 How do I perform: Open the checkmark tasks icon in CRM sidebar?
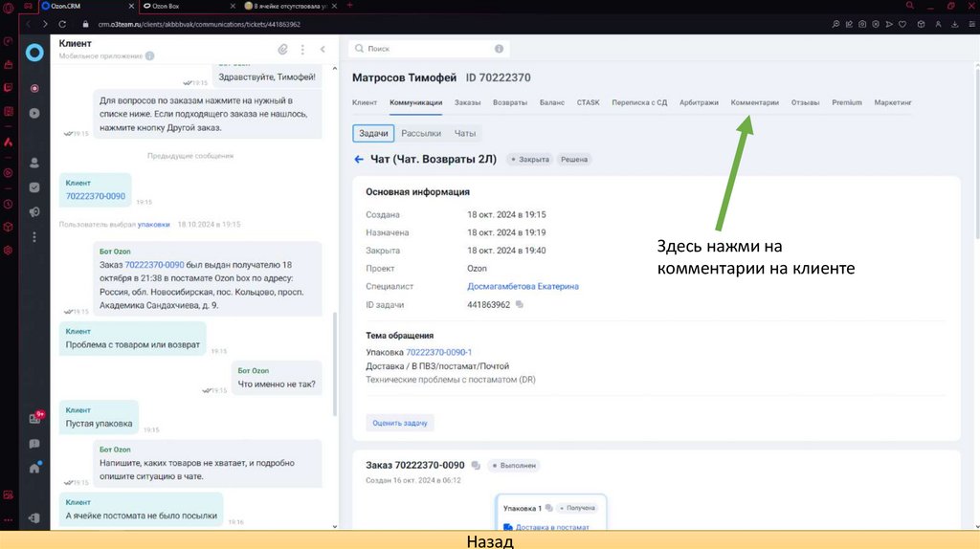tap(34, 187)
